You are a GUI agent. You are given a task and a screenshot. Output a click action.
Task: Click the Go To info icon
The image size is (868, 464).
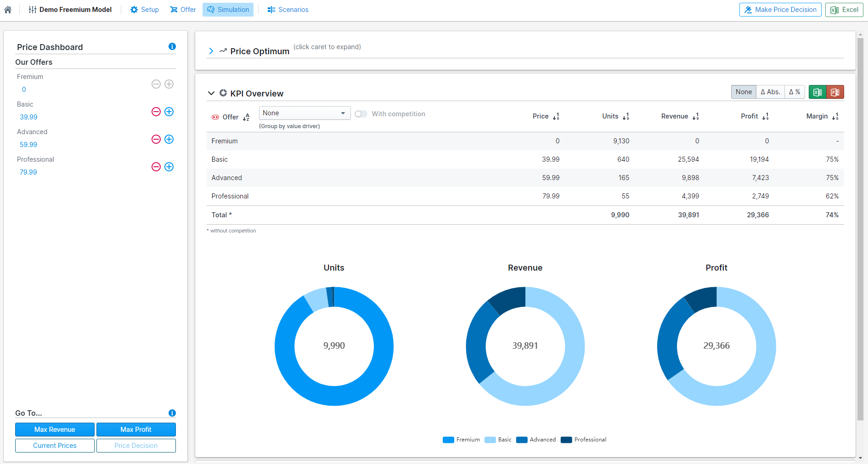[x=172, y=413]
